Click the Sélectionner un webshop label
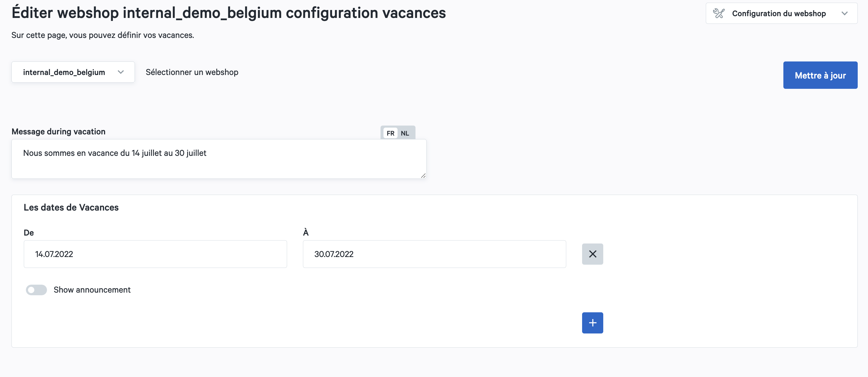The height and width of the screenshot is (377, 868). pos(192,72)
